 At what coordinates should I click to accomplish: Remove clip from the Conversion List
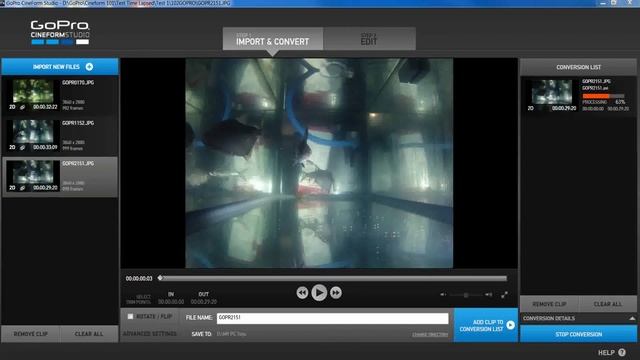pyautogui.click(x=549, y=304)
